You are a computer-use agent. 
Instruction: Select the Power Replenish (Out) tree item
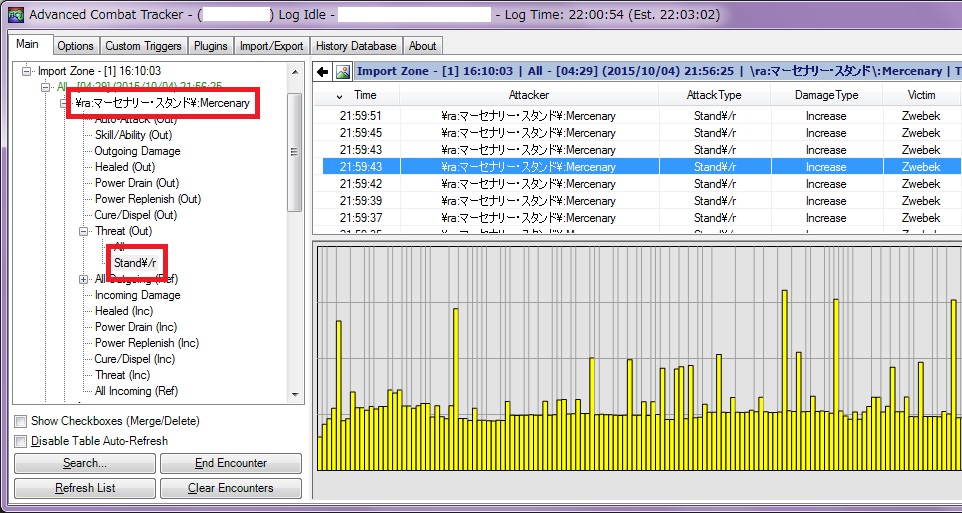coord(147,199)
